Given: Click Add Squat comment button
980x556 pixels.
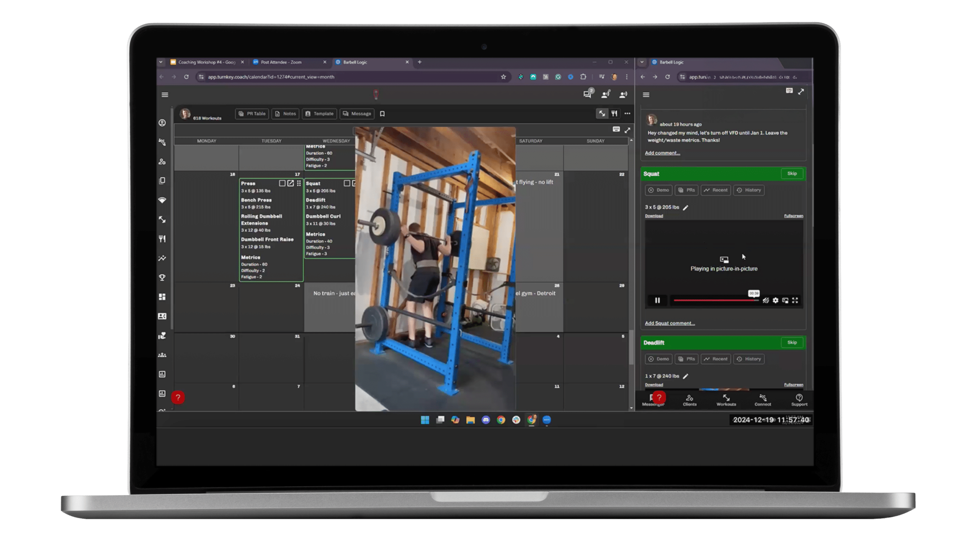Looking at the screenshot, I should [x=669, y=323].
